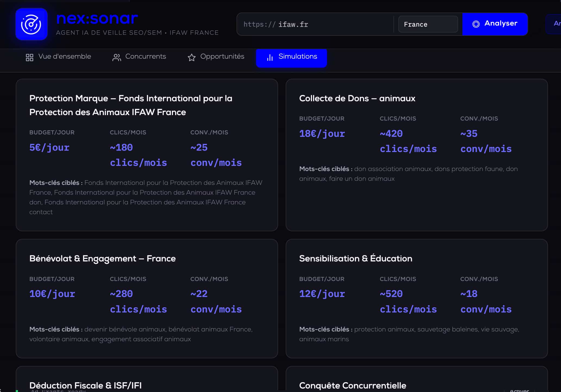
Task: Click the '~25 conv/mois' value
Action: point(216,155)
